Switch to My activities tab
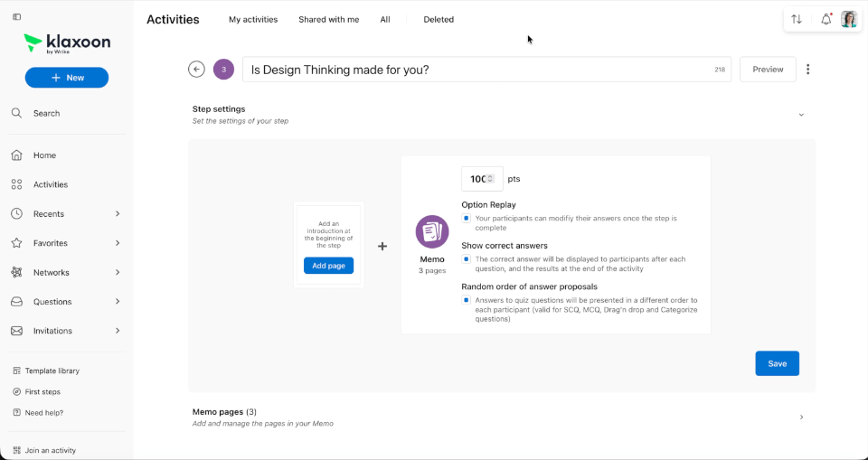The image size is (868, 460). tap(253, 19)
